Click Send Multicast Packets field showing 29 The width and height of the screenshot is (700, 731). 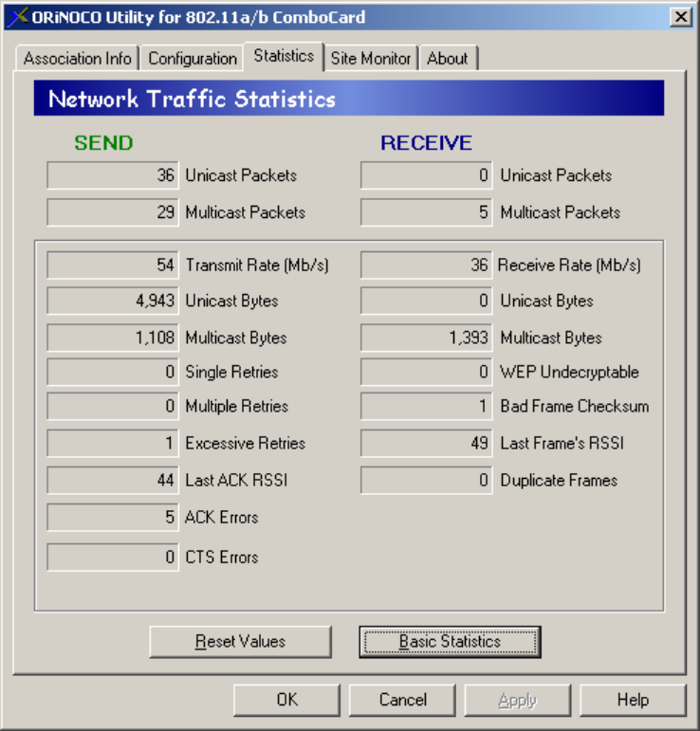point(112,212)
